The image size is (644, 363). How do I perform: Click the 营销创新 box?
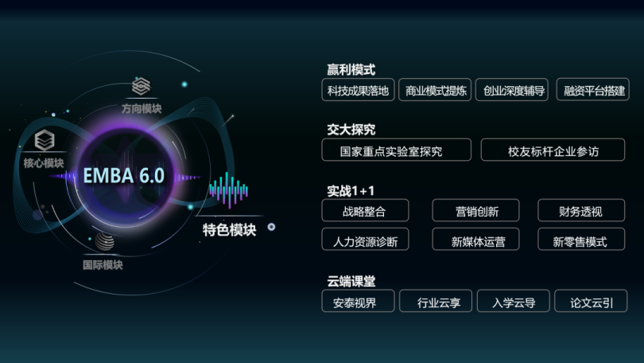[x=475, y=211]
